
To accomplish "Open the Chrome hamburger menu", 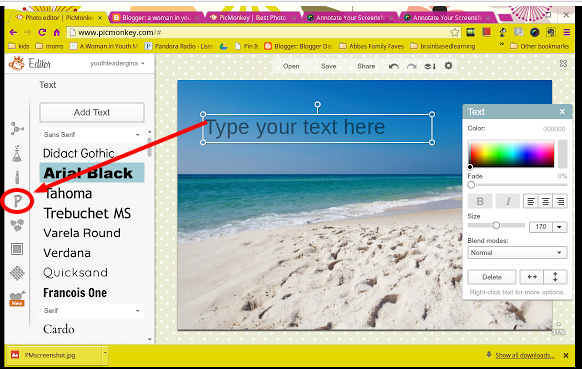I will pos(567,32).
